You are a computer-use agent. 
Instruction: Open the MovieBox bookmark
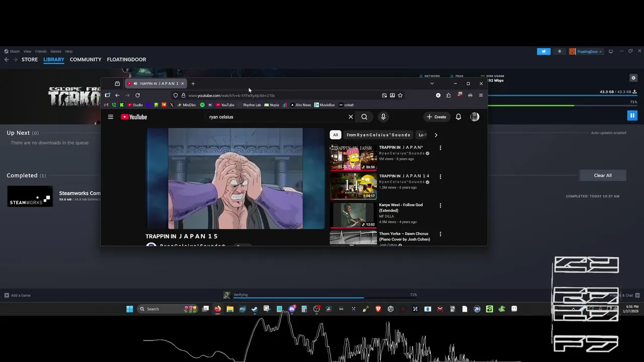coord(325,105)
